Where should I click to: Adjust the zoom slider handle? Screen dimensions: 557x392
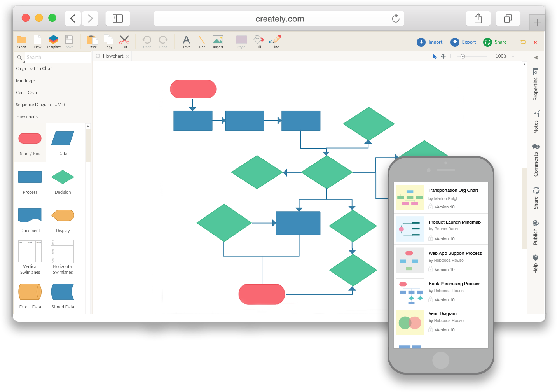463,56
